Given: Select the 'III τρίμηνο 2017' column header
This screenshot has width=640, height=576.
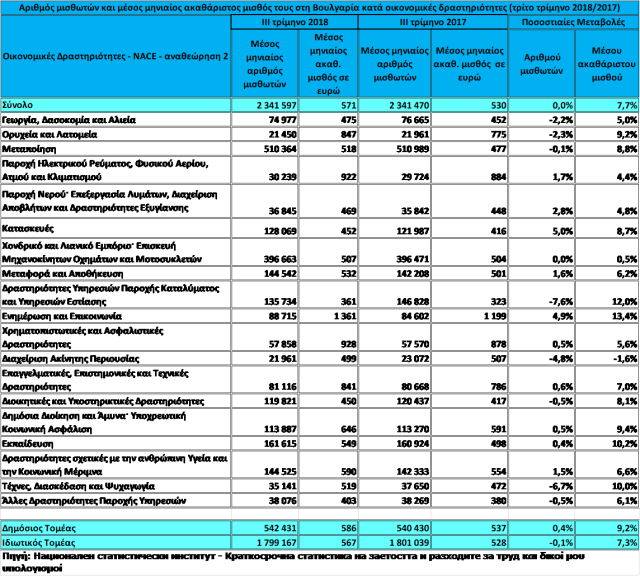Looking at the screenshot, I should point(432,20).
